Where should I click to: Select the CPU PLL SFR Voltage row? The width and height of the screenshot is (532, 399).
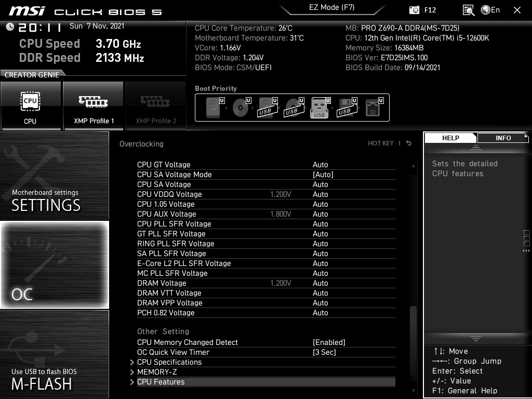pyautogui.click(x=266, y=224)
